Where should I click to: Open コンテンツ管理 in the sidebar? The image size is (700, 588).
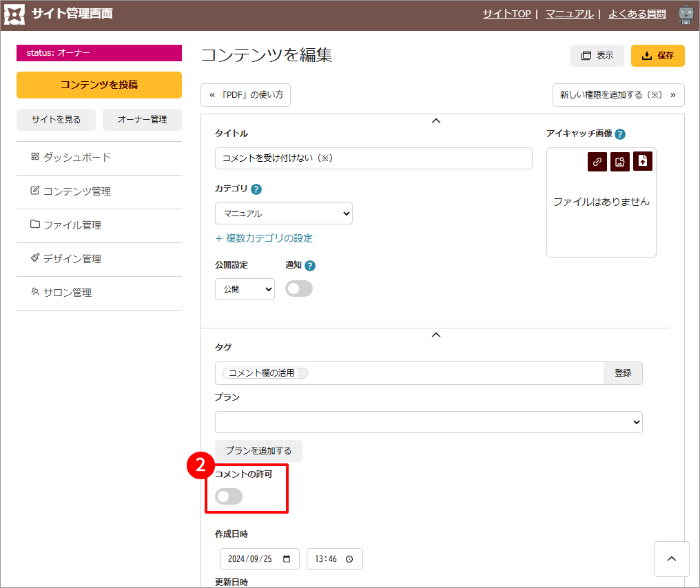[x=77, y=191]
